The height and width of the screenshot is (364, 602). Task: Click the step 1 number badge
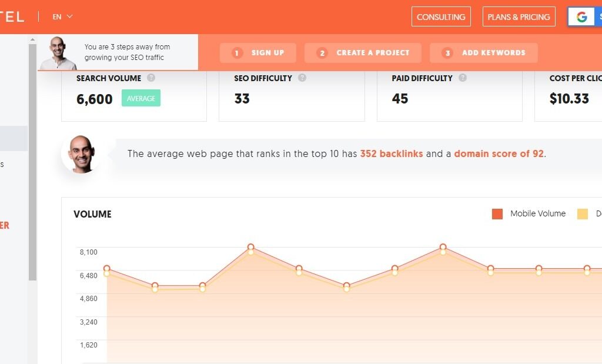click(x=236, y=52)
